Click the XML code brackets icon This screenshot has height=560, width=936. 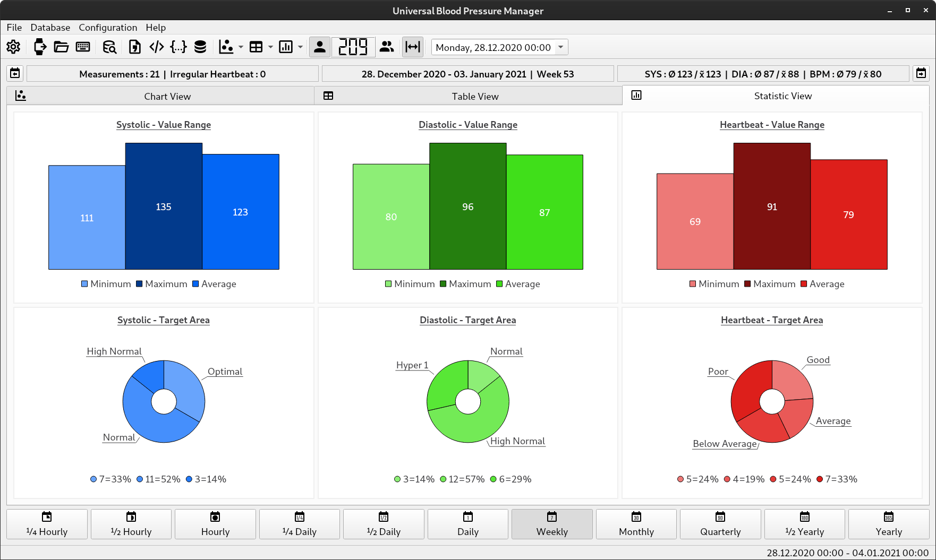[x=157, y=47]
